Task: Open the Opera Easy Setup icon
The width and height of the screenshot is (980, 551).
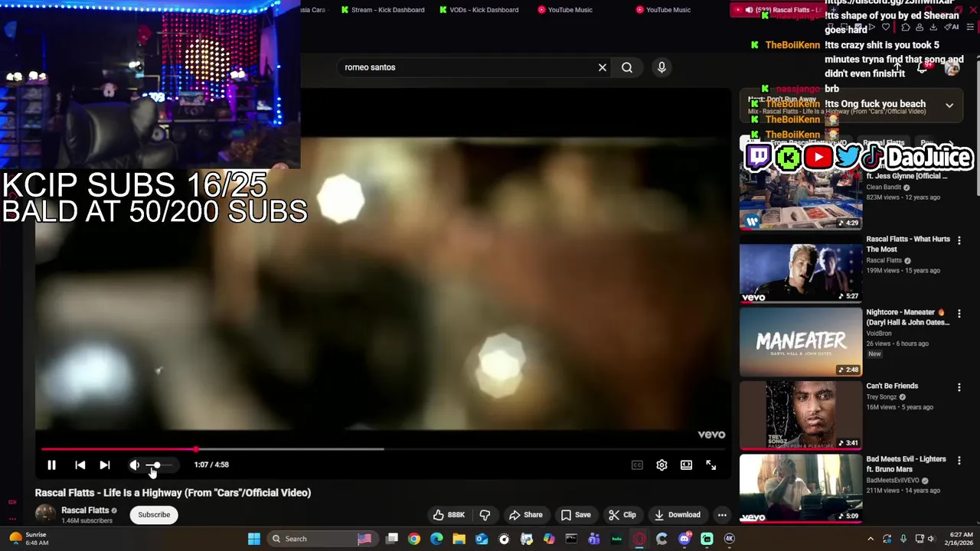Action: coord(970,27)
